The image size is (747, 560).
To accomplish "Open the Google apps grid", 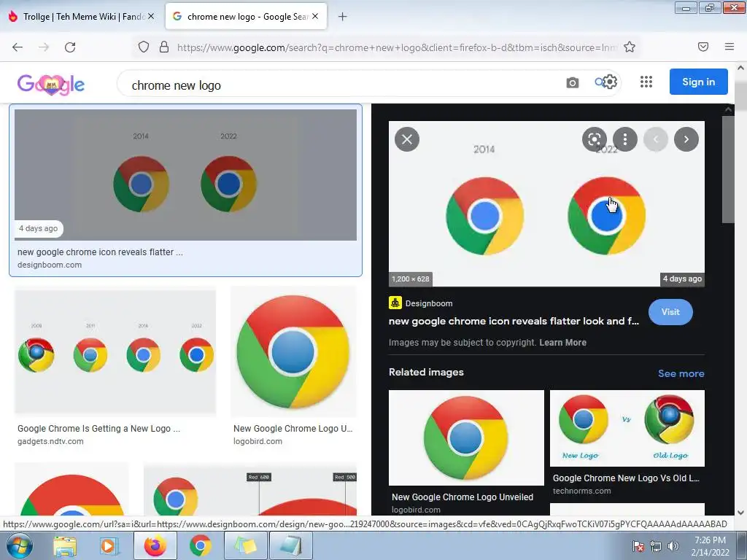I will [646, 82].
